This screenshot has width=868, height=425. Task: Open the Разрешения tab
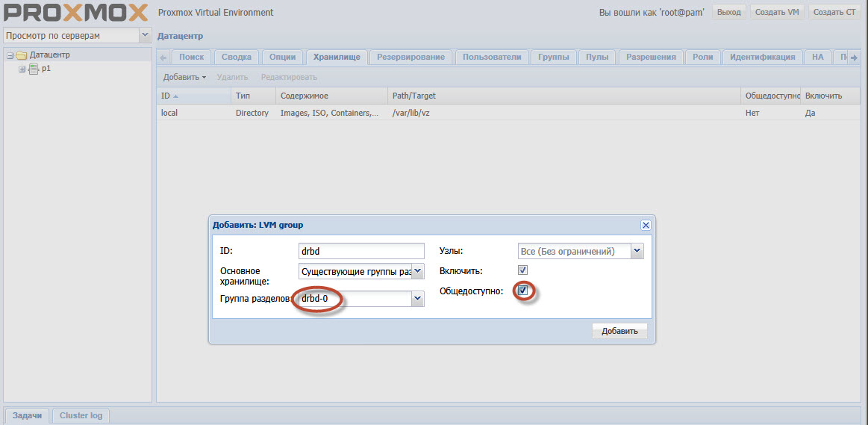coord(651,57)
